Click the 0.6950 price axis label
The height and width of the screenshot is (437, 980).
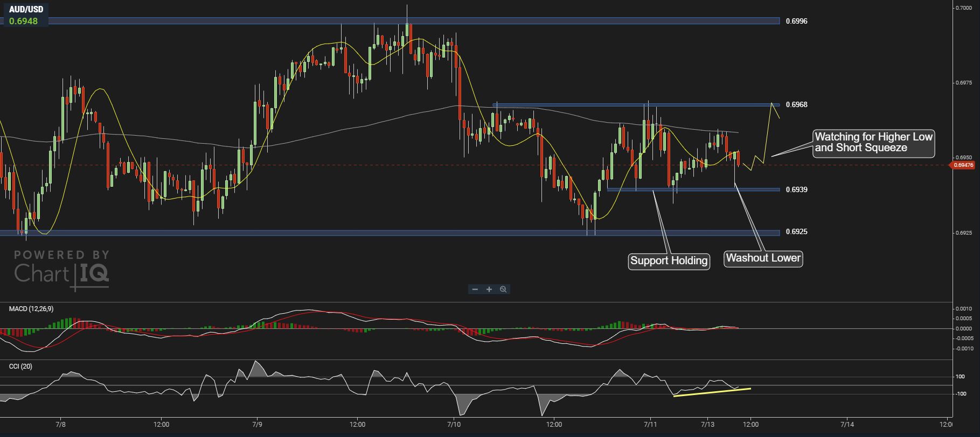point(964,158)
